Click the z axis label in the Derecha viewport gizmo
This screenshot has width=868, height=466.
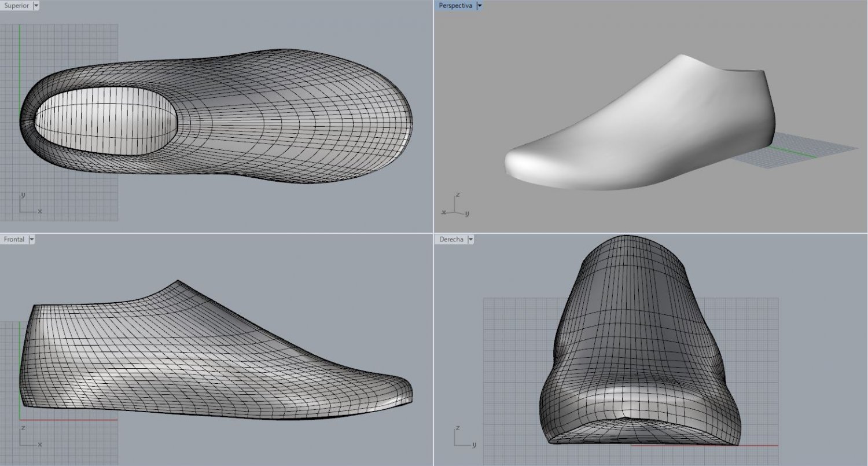coord(457,428)
